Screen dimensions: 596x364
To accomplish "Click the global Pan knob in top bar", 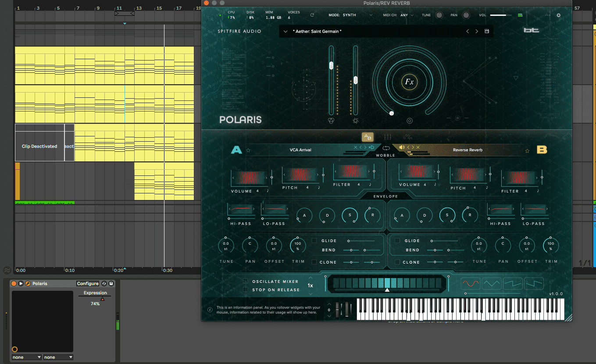I will (466, 15).
